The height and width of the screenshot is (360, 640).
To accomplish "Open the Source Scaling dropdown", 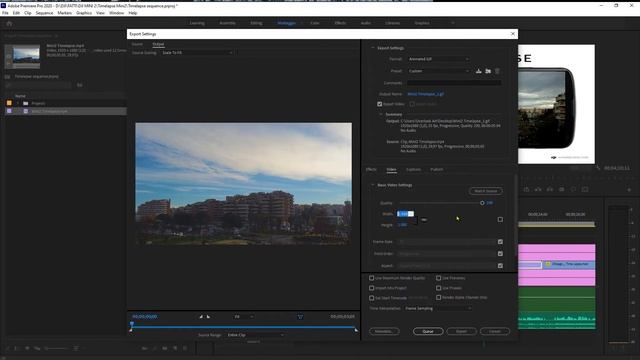I will 197,53.
